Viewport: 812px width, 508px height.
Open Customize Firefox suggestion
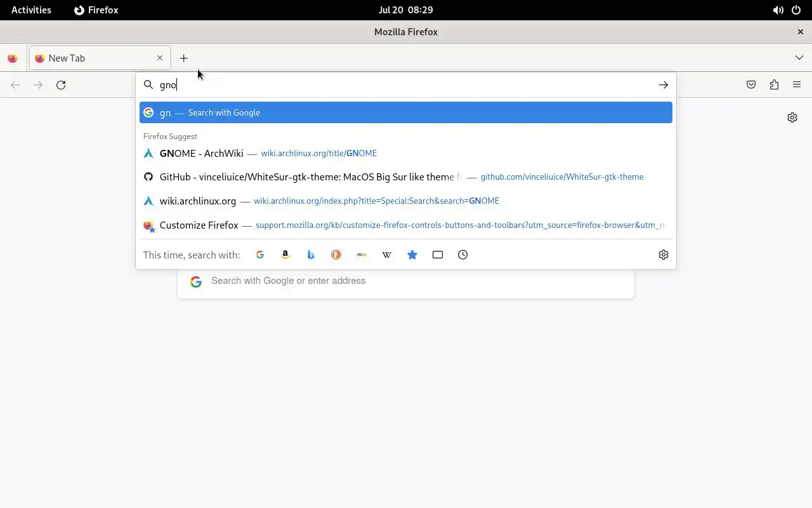click(406, 225)
